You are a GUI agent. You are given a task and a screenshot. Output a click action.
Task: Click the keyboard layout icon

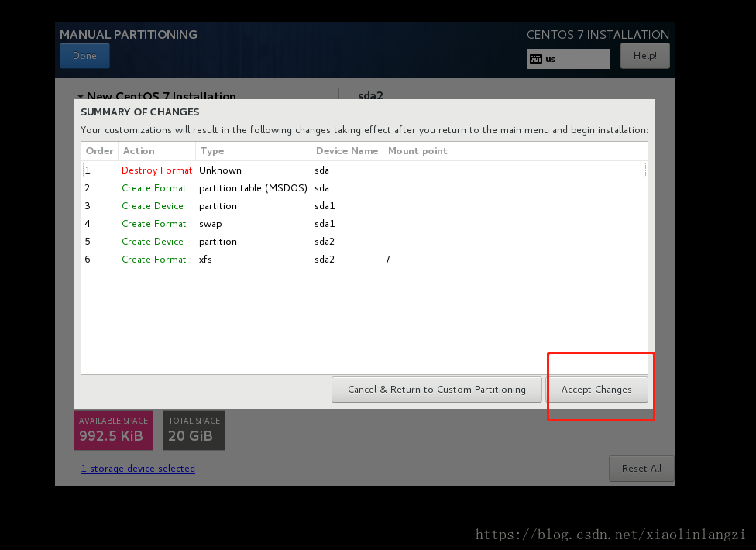(x=536, y=59)
